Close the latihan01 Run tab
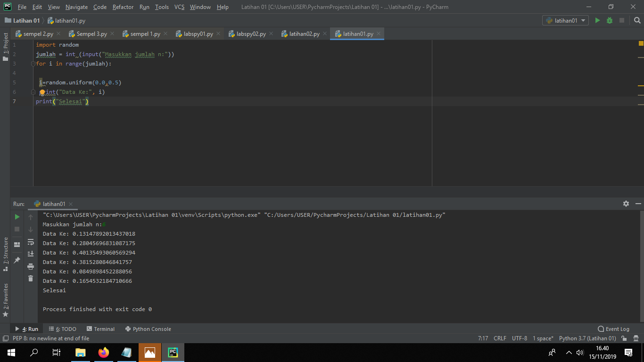The image size is (644, 362). 71,204
